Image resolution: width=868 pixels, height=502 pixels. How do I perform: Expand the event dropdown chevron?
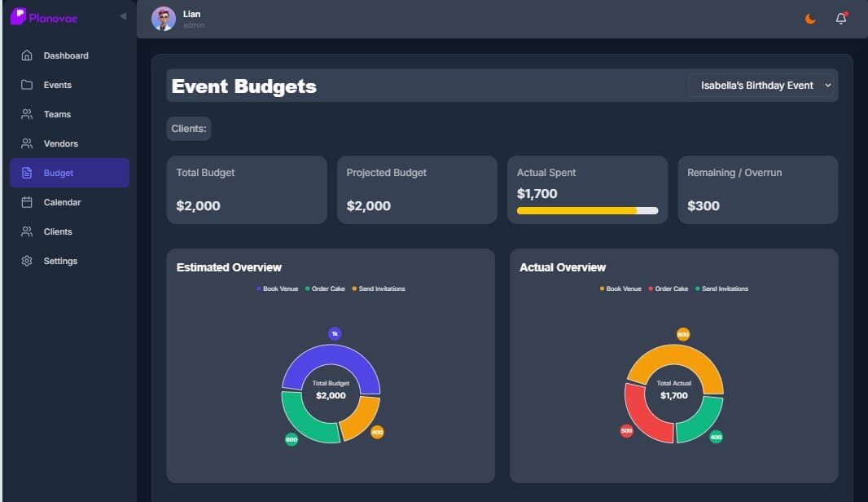click(828, 86)
